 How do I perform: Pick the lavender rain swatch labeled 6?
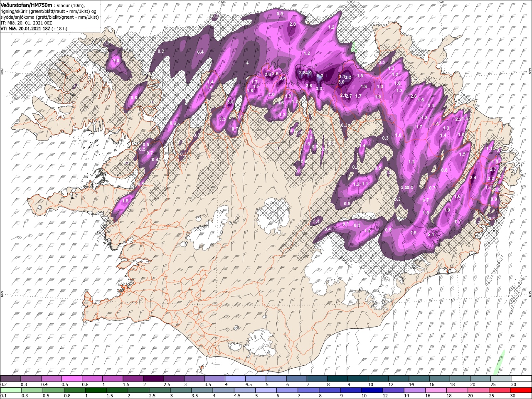click(287, 390)
